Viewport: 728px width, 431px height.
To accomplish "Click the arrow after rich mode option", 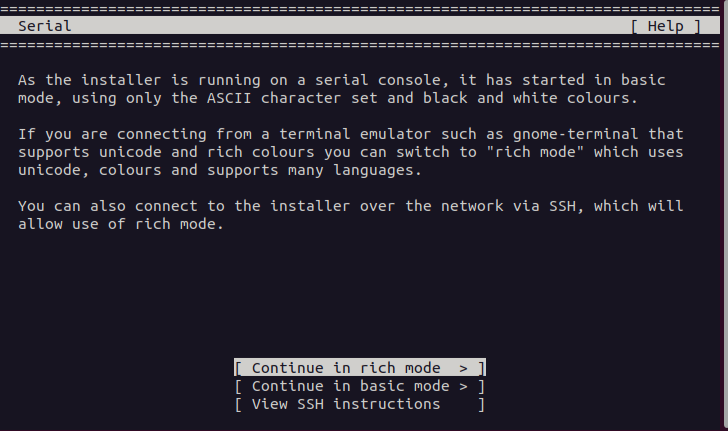I will point(464,368).
